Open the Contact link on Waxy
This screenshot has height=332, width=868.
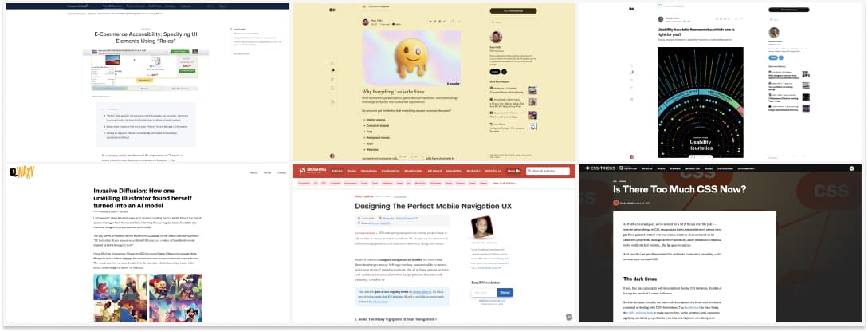pos(281,172)
